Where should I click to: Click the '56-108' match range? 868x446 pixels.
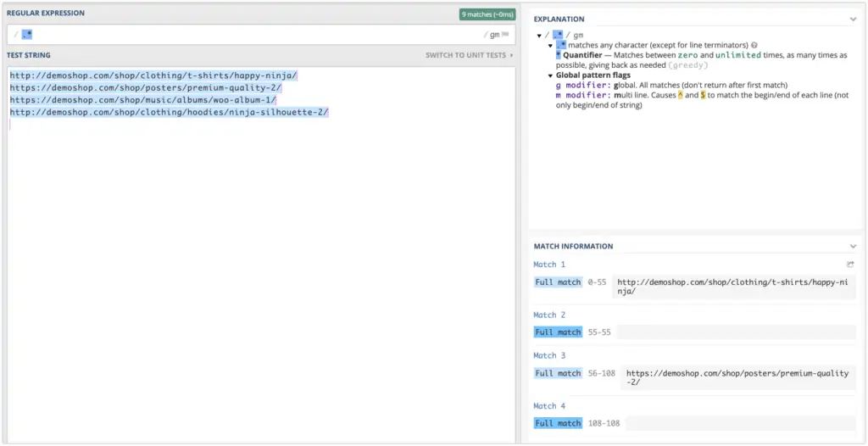point(602,373)
